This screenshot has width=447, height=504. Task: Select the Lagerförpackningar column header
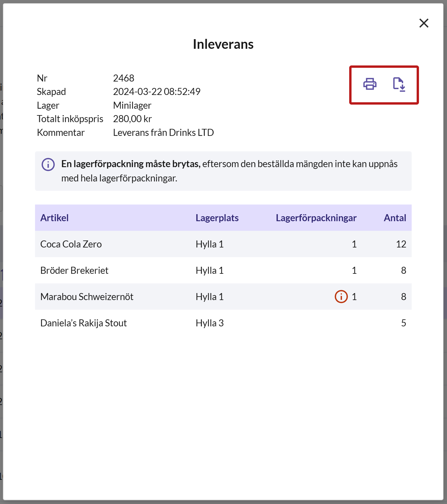coord(316,218)
